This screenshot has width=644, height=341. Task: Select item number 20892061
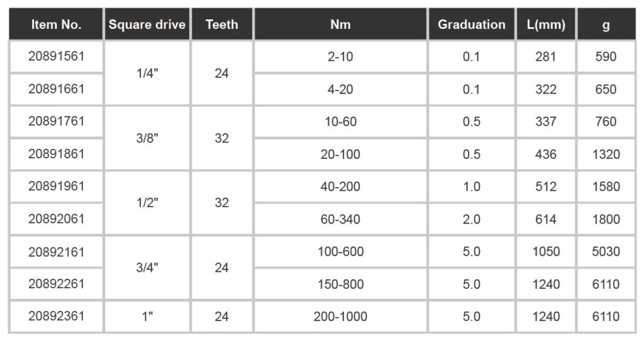[x=56, y=219]
